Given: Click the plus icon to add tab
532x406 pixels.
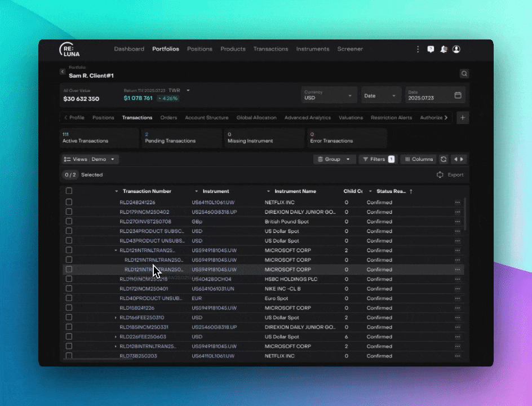Looking at the screenshot, I should 462,117.
